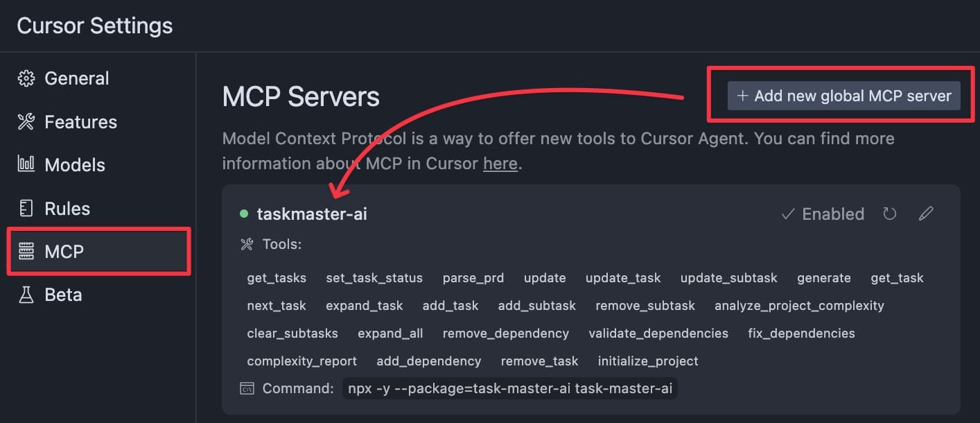This screenshot has width=980, height=423.
Task: Select the MCP settings section
Action: (x=98, y=251)
